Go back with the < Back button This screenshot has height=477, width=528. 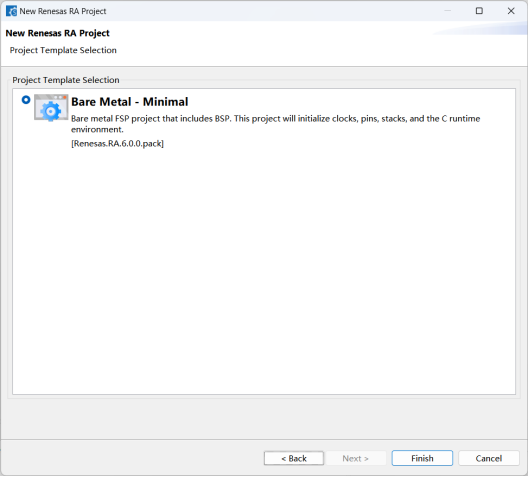(x=294, y=458)
